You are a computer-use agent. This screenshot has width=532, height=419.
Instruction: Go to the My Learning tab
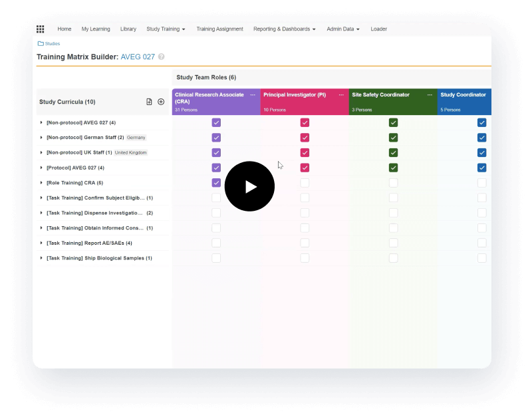[96, 29]
